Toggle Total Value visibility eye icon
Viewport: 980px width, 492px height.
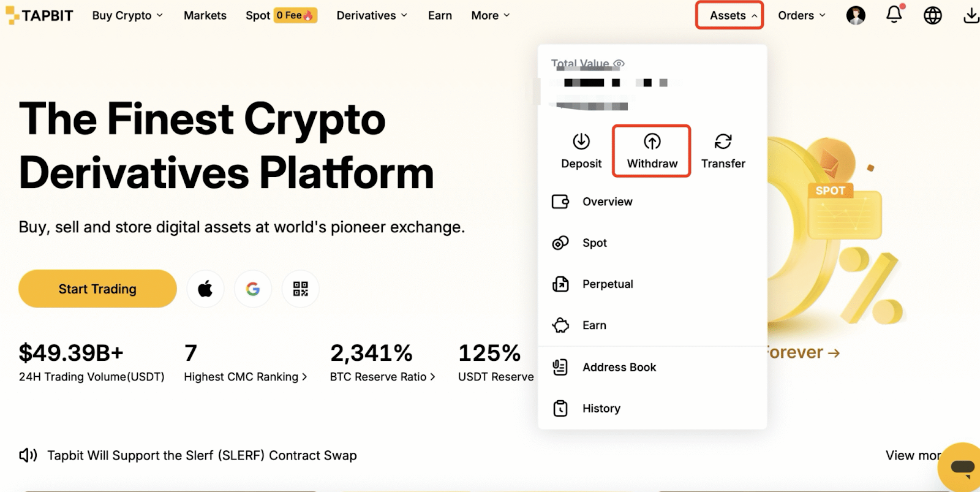tap(619, 64)
